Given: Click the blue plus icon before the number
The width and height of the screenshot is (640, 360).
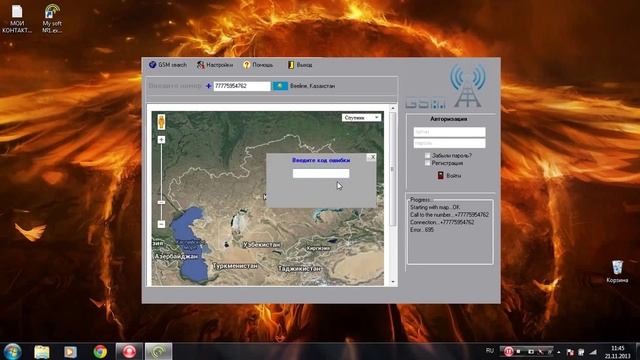Looking at the screenshot, I should [x=209, y=86].
